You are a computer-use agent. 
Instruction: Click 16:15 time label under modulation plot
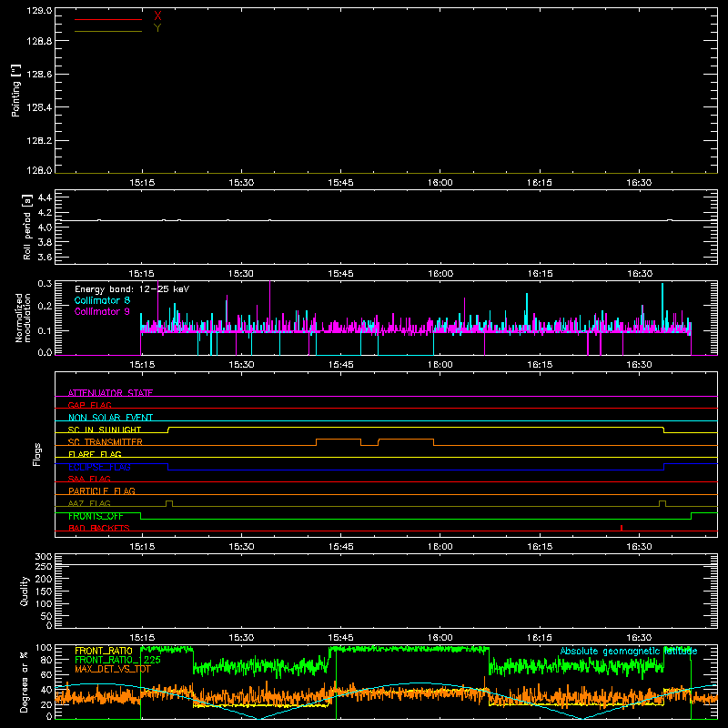tap(540, 365)
